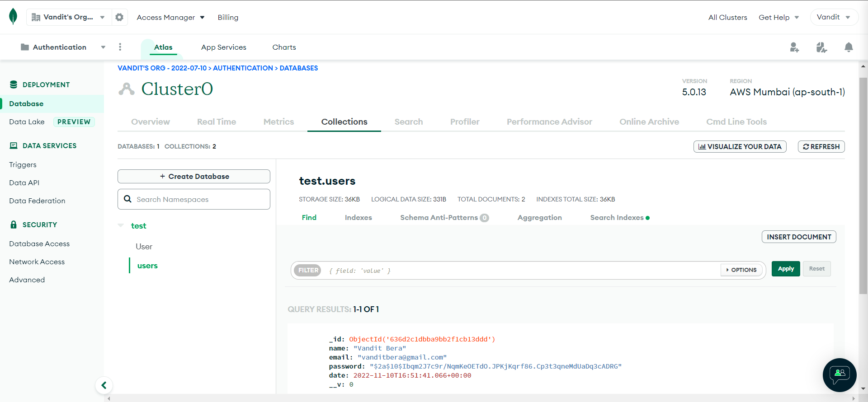Open the Vandit's Org organization dropdown

[x=69, y=17]
